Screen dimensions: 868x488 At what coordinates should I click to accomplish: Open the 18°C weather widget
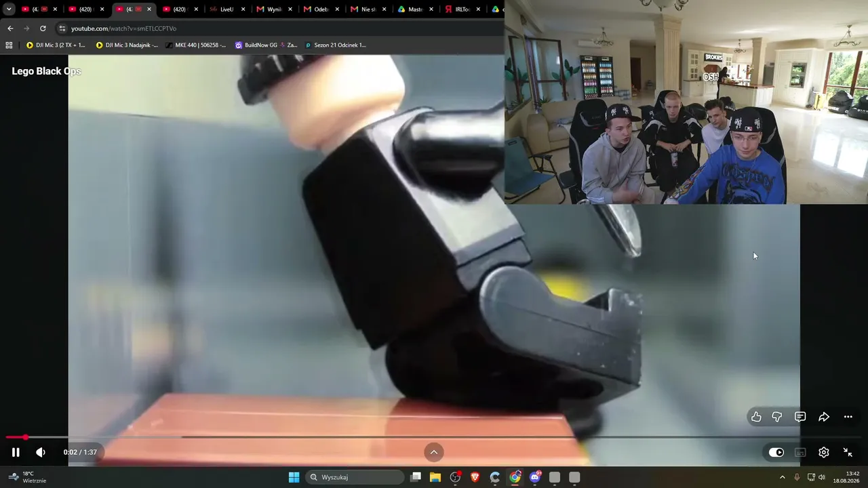point(28,477)
